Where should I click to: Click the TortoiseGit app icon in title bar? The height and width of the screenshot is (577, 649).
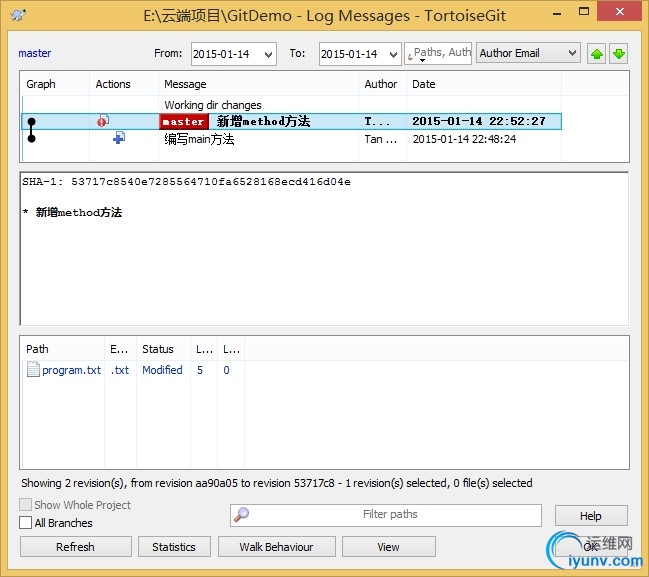click(18, 16)
